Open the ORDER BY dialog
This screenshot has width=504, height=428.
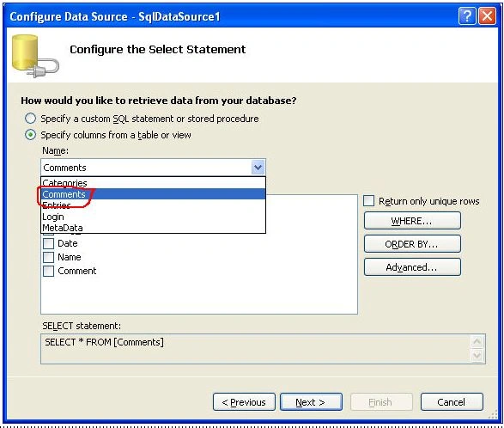[x=412, y=244]
